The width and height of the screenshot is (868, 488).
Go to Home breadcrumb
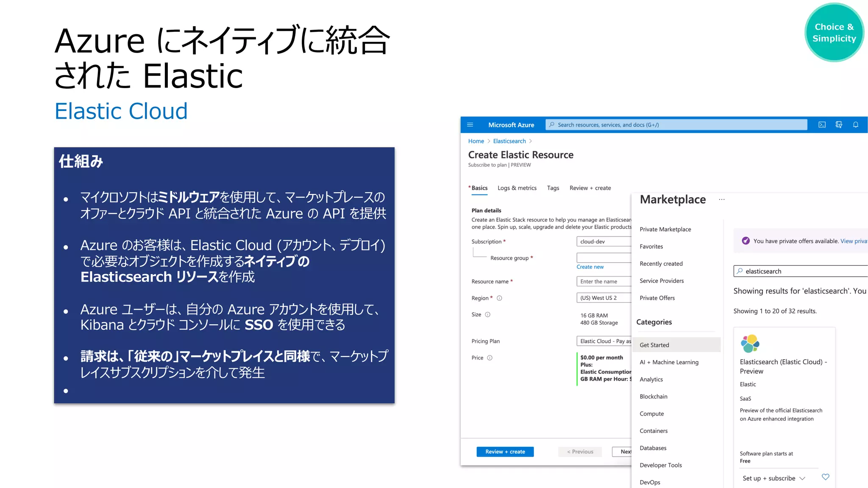pyautogui.click(x=476, y=141)
